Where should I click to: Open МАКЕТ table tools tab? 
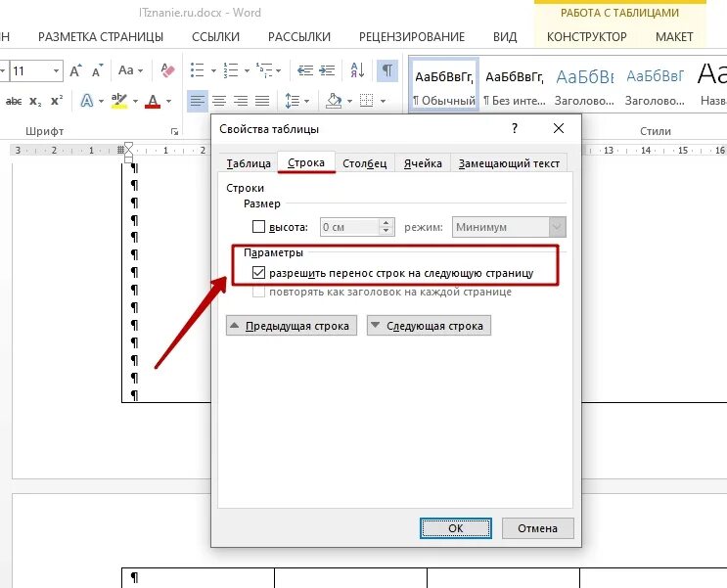point(674,37)
